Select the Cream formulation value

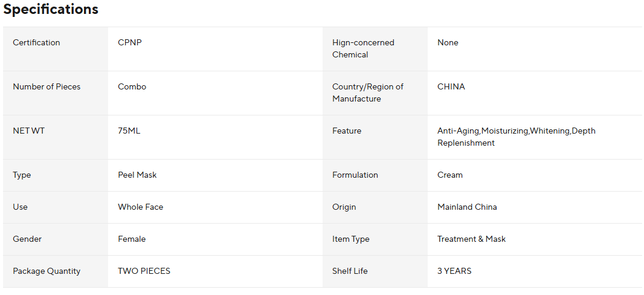(x=450, y=175)
